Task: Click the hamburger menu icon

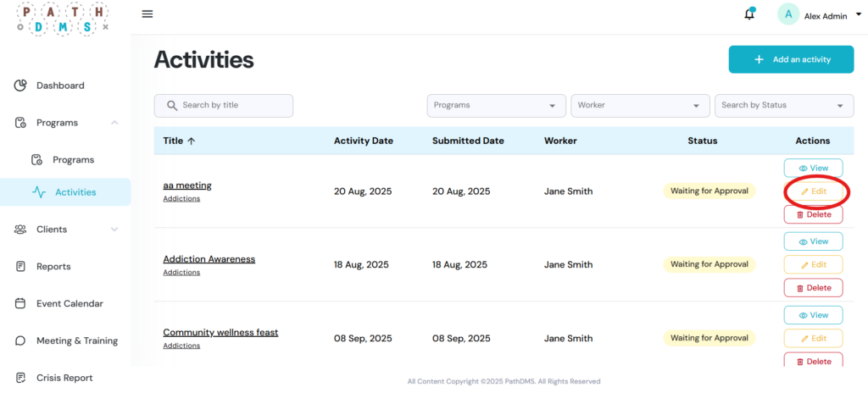Action: click(147, 14)
